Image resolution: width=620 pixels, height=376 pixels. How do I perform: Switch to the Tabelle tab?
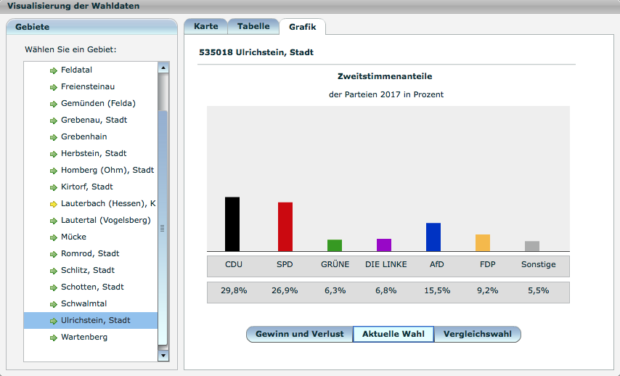point(253,26)
